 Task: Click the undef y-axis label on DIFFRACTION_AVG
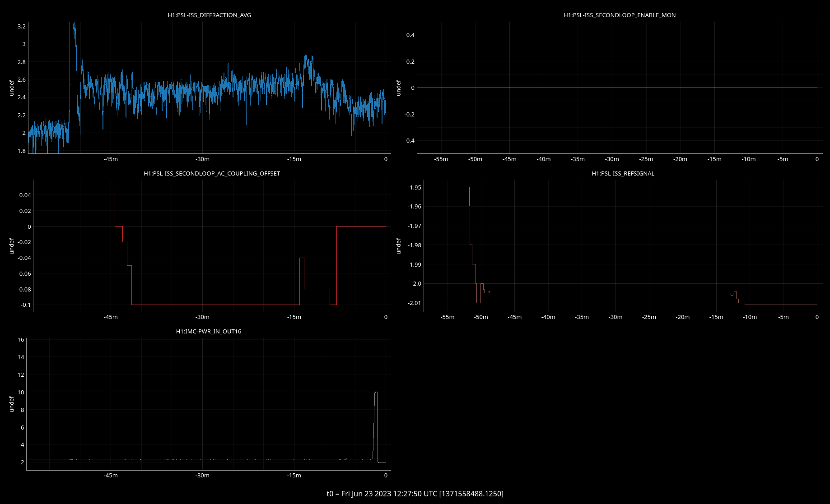pos(12,88)
